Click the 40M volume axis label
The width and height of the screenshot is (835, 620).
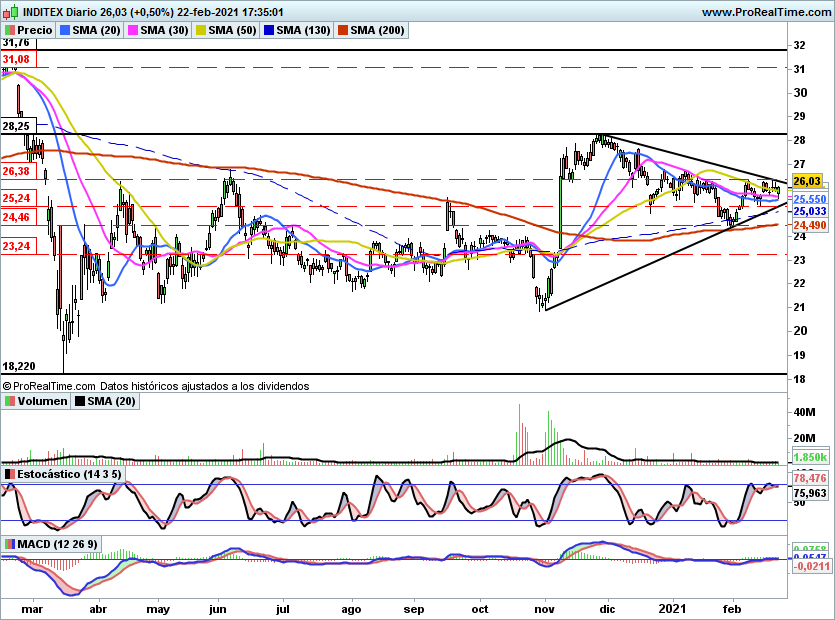pyautogui.click(x=804, y=412)
